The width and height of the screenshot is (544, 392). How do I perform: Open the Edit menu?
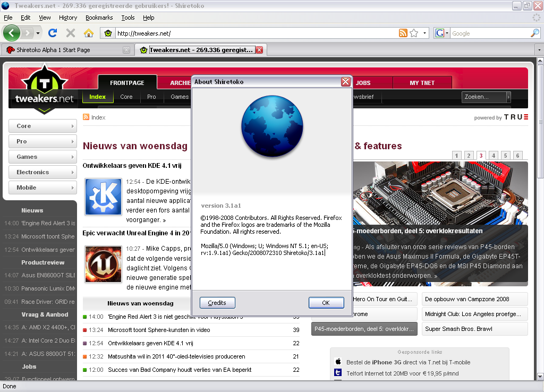click(25, 18)
